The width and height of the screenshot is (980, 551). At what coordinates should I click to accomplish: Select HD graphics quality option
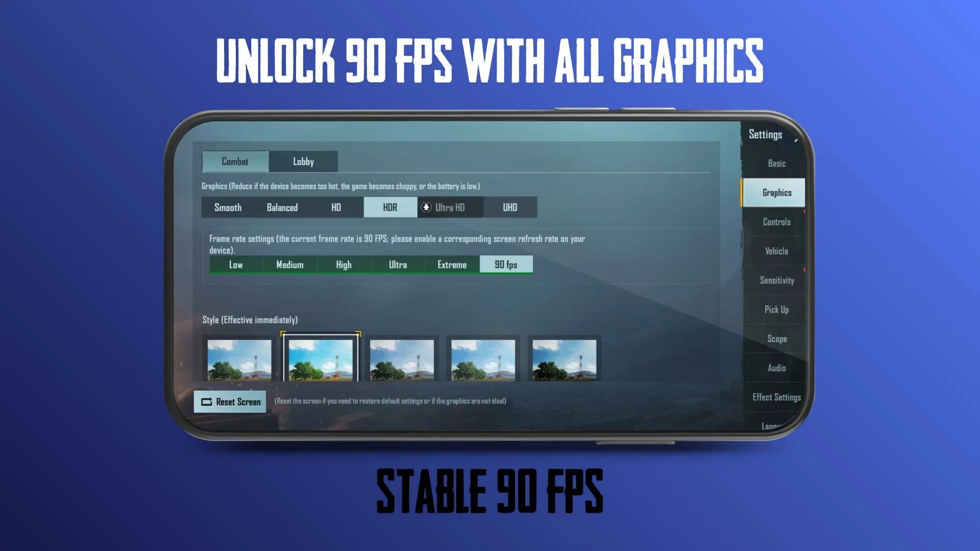[x=335, y=207]
